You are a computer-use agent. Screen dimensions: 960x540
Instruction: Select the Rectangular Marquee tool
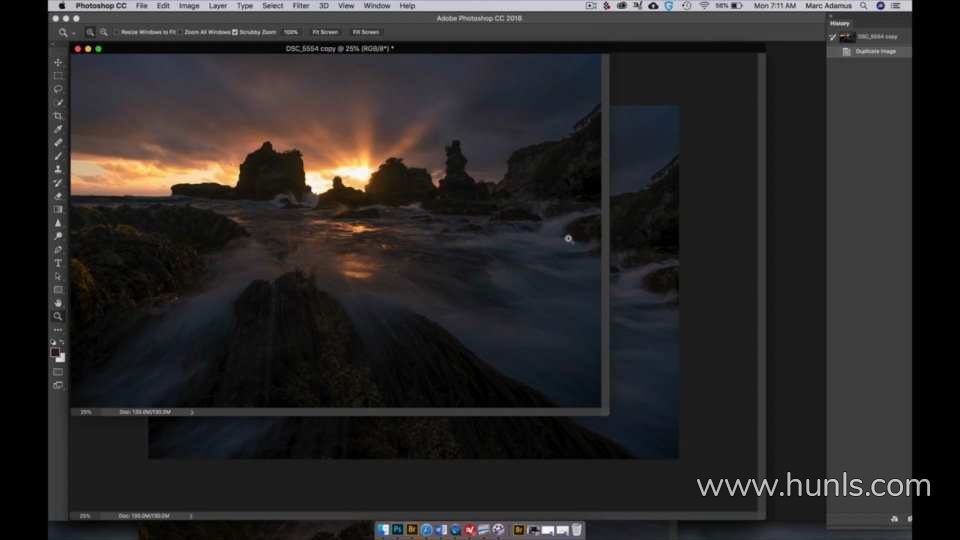(58, 75)
